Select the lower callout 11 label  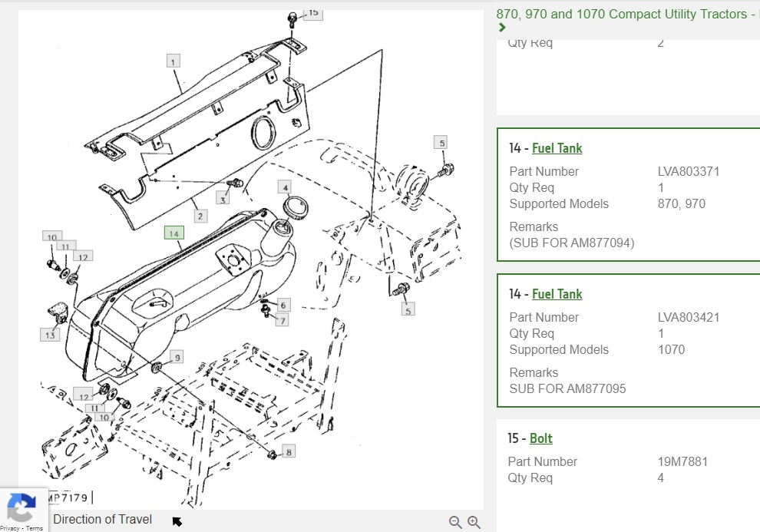94,408
